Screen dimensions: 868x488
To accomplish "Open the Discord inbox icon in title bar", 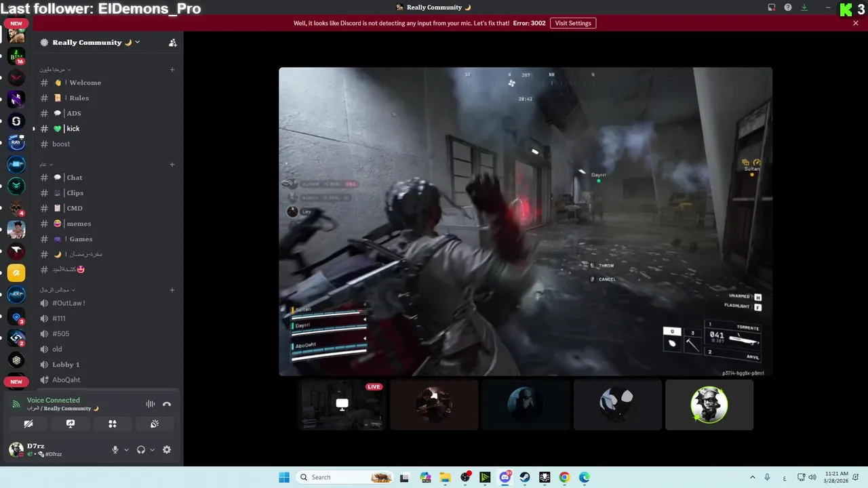I will click(772, 7).
